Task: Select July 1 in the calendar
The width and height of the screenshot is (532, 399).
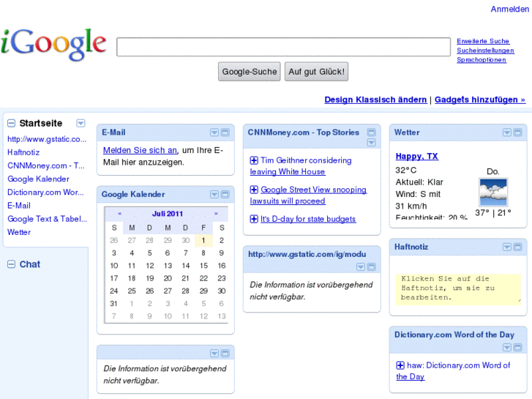Action: 203,240
